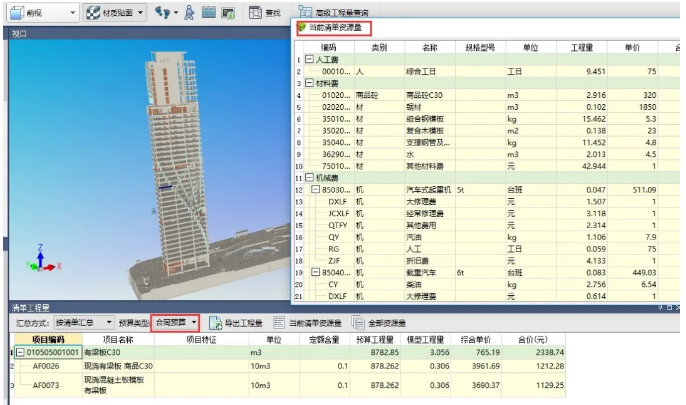Select the 汽车式起重机 name cell
The height and width of the screenshot is (405, 686).
[x=430, y=189]
